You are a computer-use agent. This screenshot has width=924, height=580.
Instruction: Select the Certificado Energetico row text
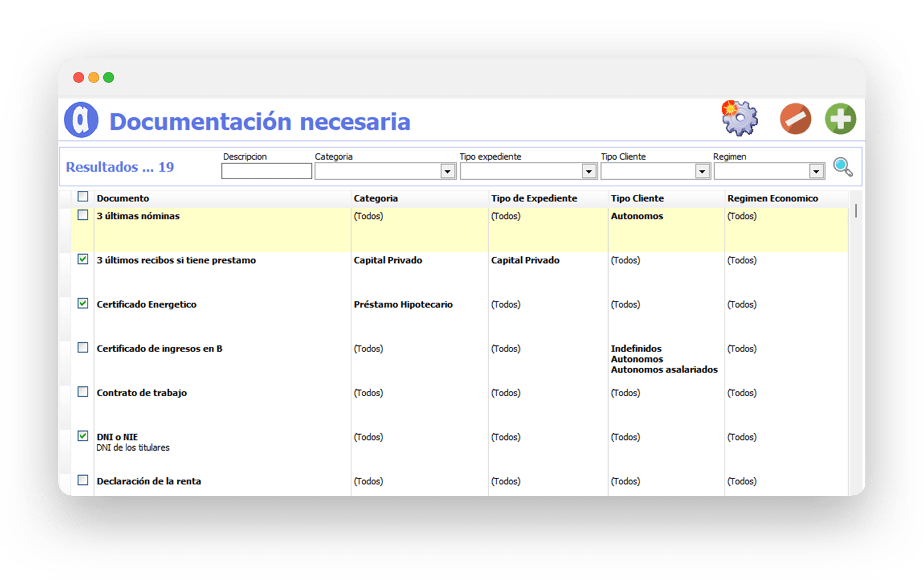tap(147, 304)
